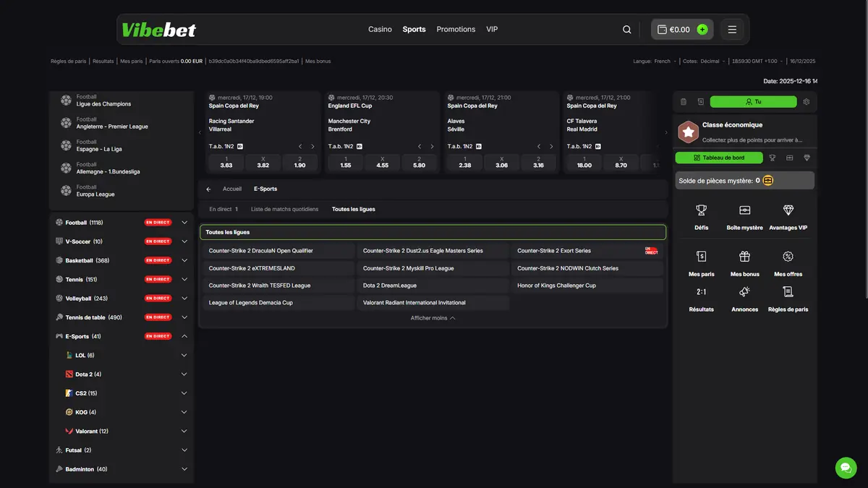
Task: Bet on Villarreal at odds 1.90
Action: coord(299,162)
